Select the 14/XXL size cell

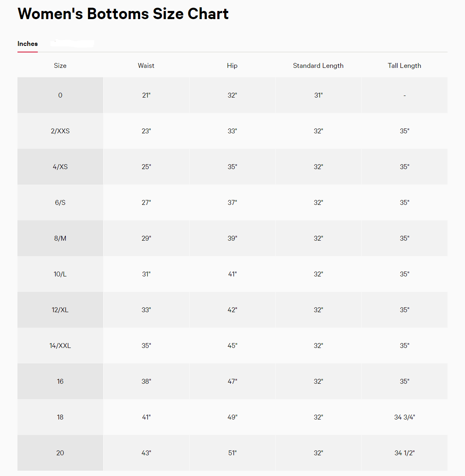point(60,346)
